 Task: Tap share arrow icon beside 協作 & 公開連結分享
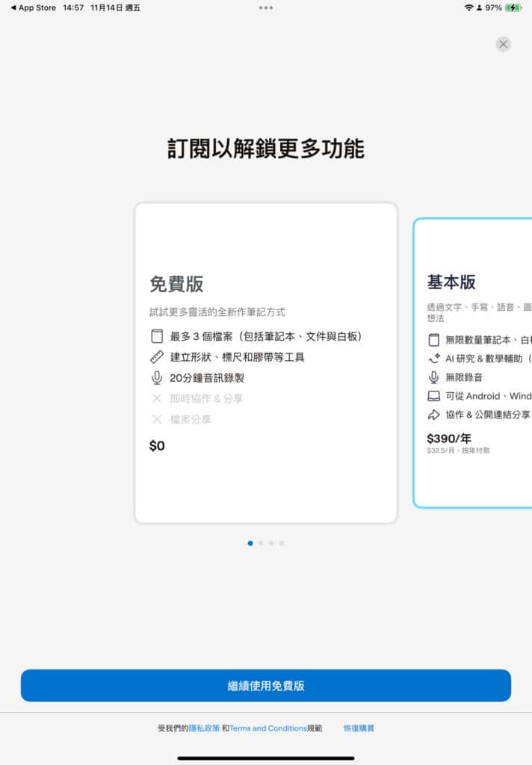tap(433, 415)
